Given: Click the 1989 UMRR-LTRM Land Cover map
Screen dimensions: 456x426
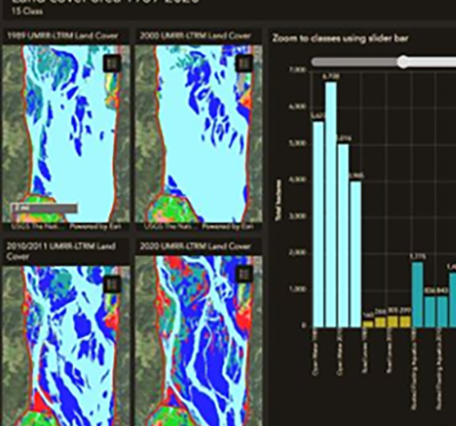Looking at the screenshot, I should [x=66, y=134].
